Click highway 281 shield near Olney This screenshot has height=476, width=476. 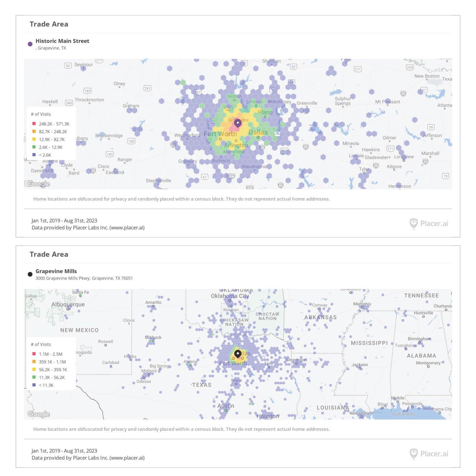(x=148, y=88)
